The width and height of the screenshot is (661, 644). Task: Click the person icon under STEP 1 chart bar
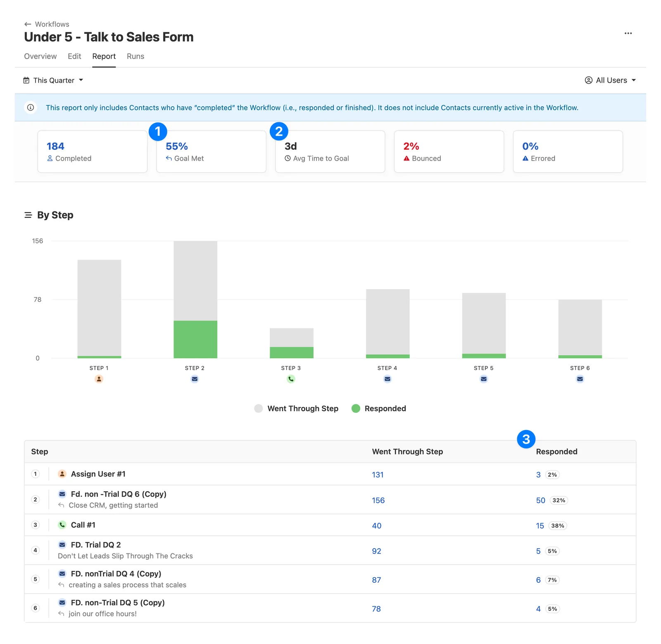tap(99, 379)
